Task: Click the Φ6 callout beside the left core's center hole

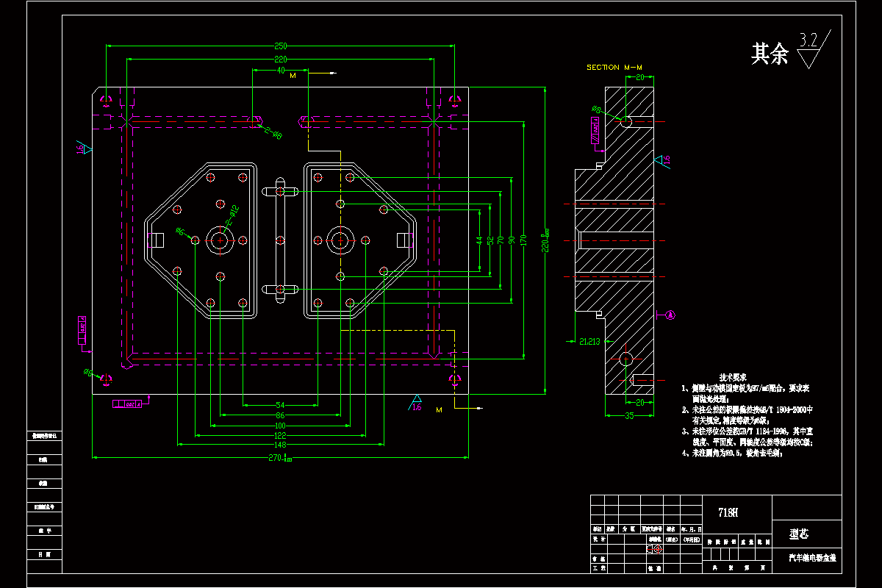Action: [179, 232]
